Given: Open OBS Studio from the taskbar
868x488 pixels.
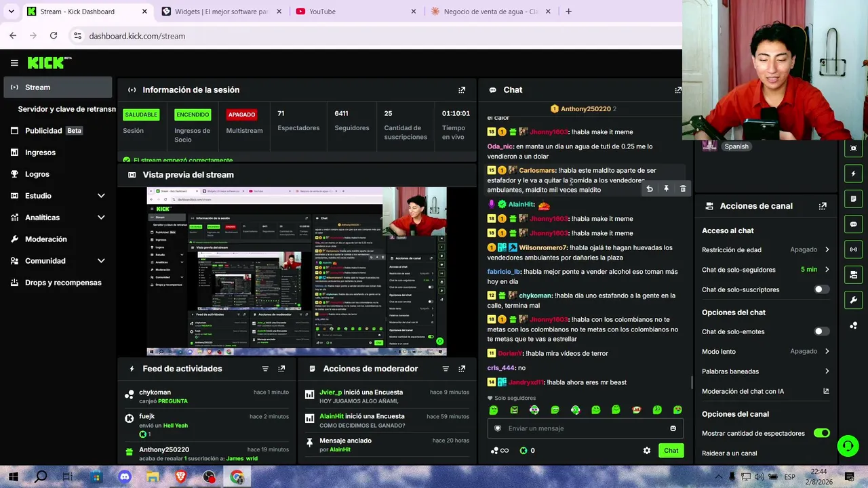Looking at the screenshot, I should (x=208, y=477).
